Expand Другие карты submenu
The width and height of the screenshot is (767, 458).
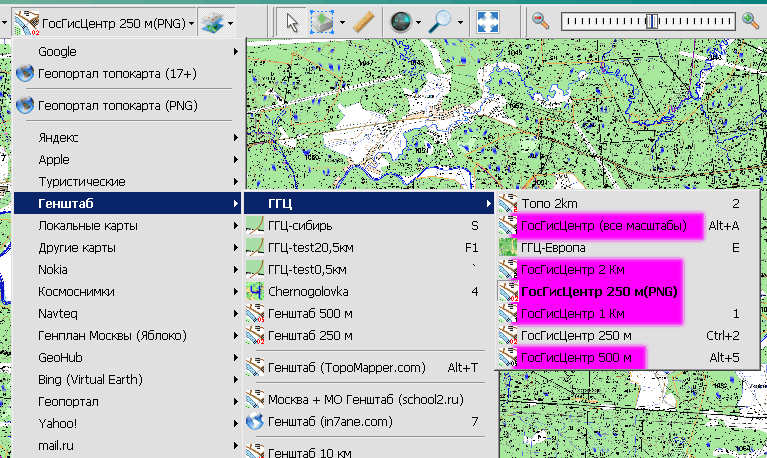coord(128,248)
